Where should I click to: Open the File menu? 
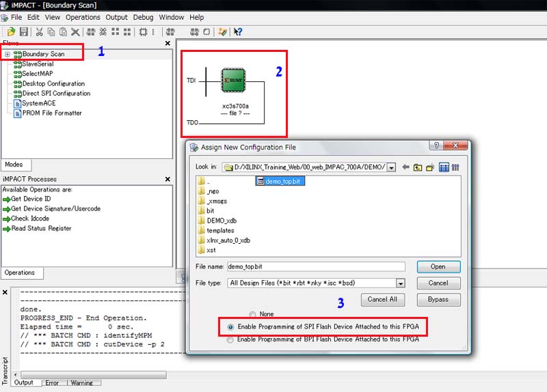click(x=16, y=18)
